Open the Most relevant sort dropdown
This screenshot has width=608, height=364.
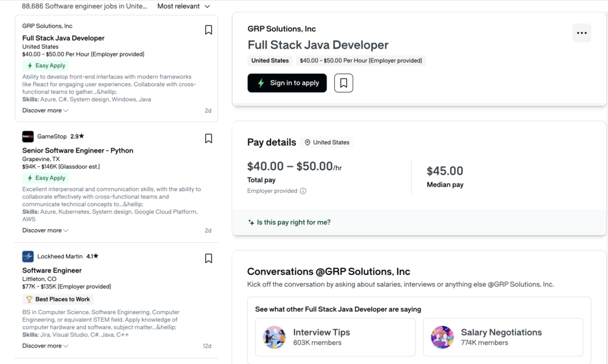pos(183,6)
